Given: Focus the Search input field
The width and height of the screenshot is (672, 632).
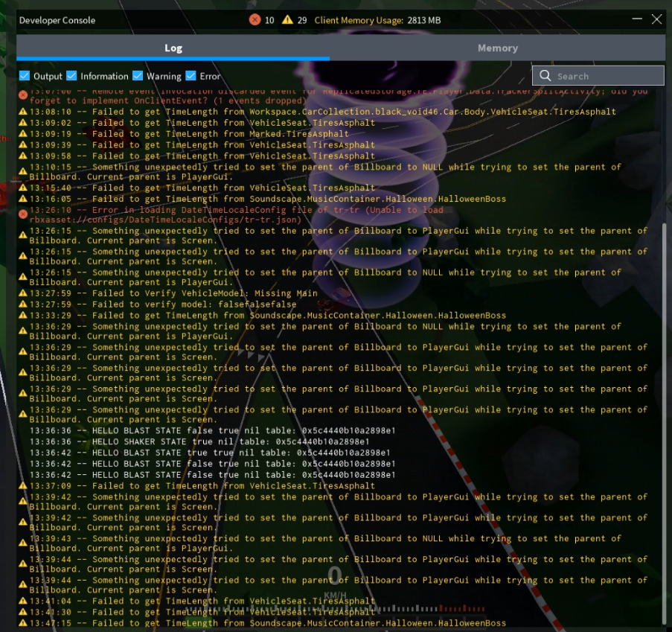Looking at the screenshot, I should [607, 76].
